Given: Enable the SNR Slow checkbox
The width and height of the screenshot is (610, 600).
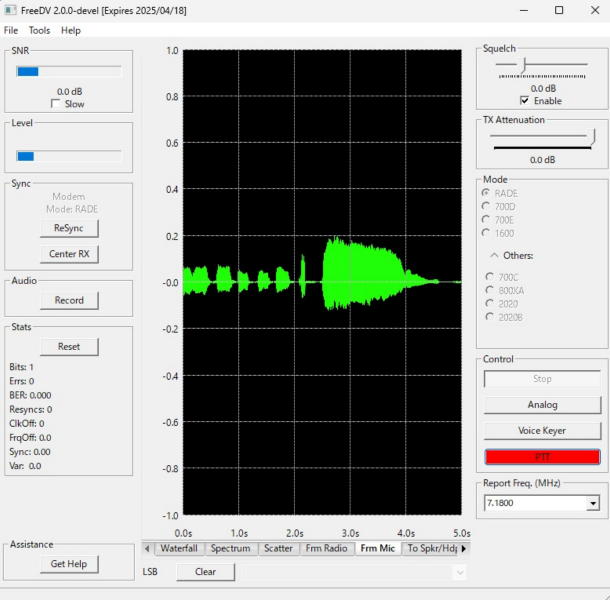Looking at the screenshot, I should (x=55, y=104).
